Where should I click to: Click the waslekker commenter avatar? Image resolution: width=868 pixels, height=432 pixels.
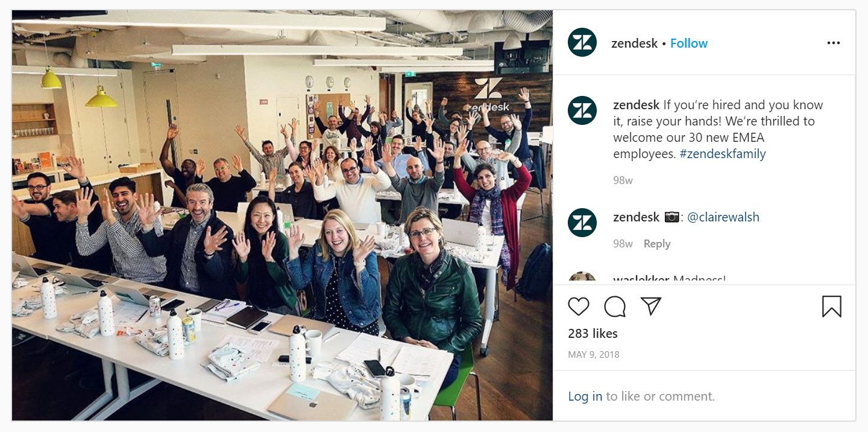coord(582,279)
